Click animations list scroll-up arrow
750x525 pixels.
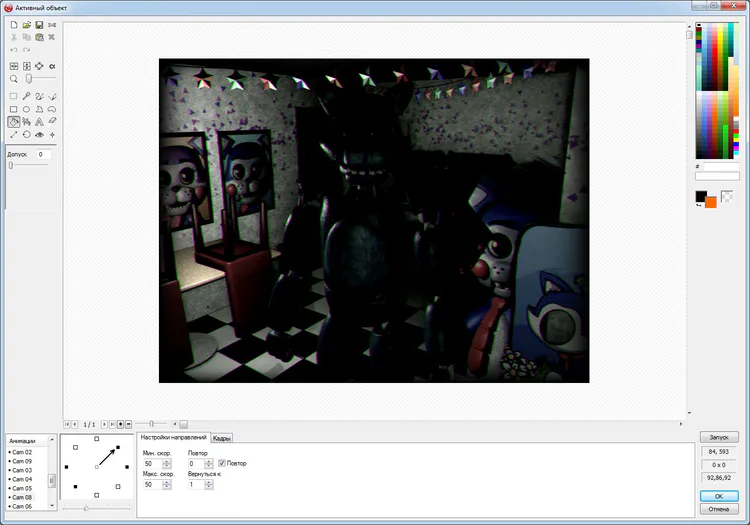coord(52,439)
